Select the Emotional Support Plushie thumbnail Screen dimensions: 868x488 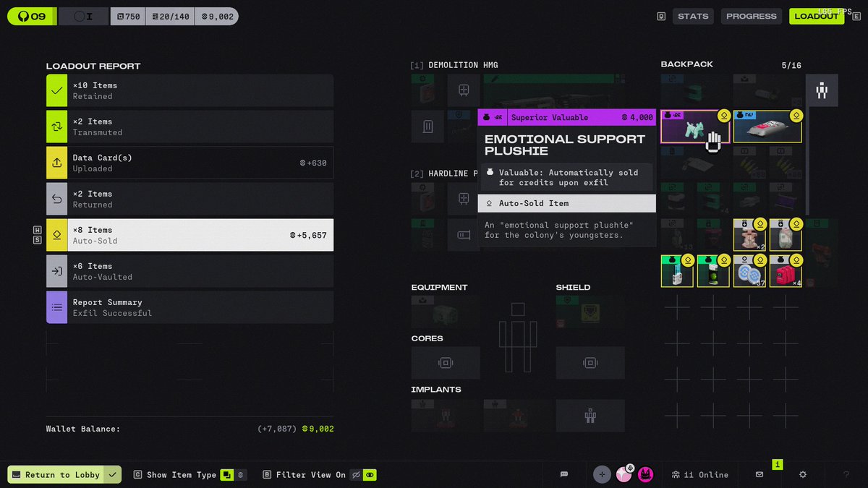point(695,127)
